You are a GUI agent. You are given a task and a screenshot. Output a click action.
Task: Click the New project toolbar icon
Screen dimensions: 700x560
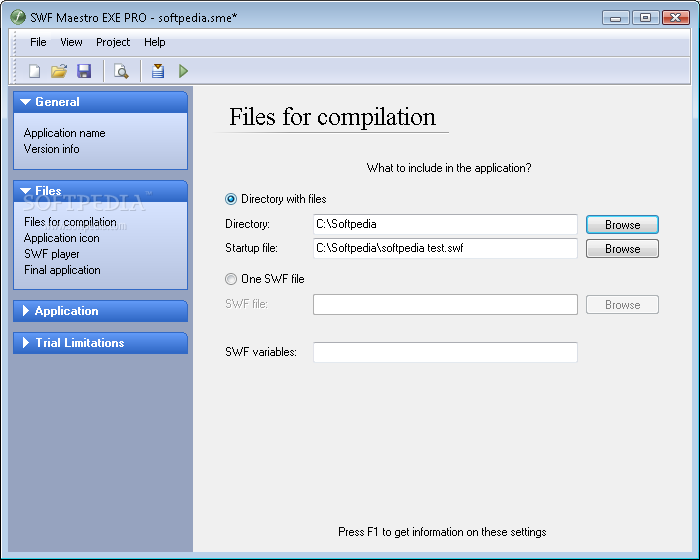(34, 71)
